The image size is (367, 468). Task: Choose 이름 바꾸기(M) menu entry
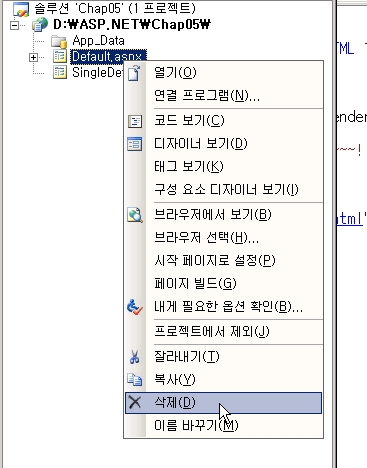[223, 425]
